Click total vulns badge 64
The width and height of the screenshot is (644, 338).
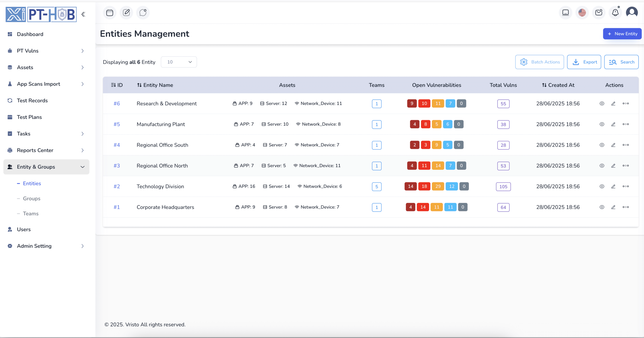click(503, 207)
